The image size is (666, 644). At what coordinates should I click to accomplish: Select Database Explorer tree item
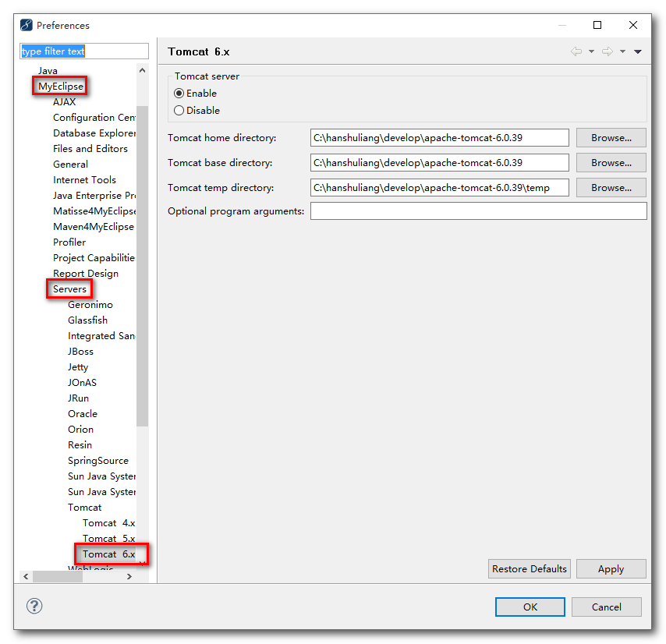click(94, 133)
